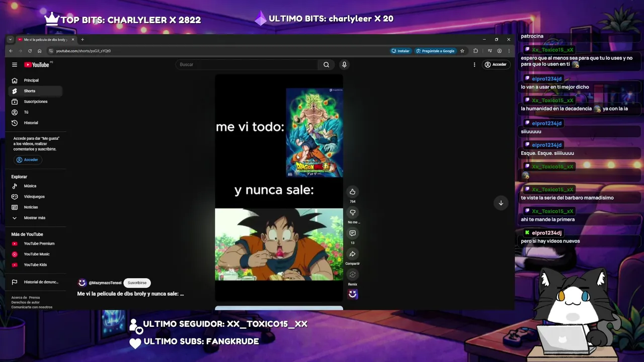The image size is (644, 362).
Task: Click Comunicarte con nosotros footer link
Action: pyautogui.click(x=32, y=307)
